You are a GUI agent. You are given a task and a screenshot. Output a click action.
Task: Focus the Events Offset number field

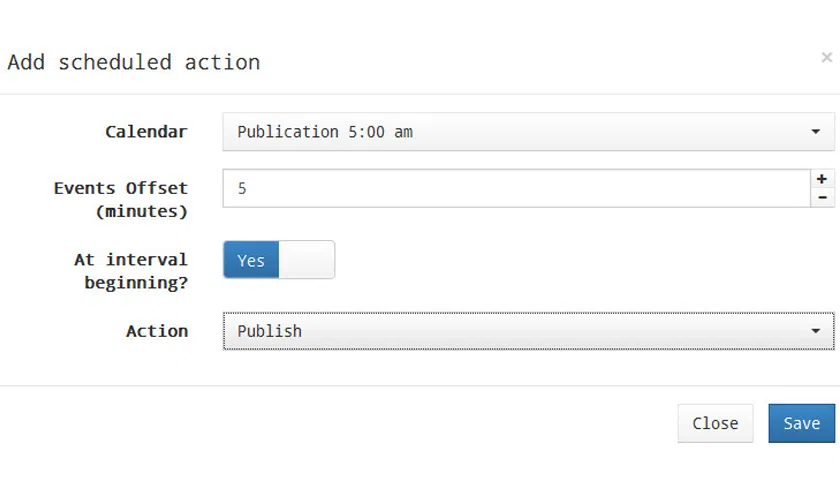pyautogui.click(x=516, y=188)
